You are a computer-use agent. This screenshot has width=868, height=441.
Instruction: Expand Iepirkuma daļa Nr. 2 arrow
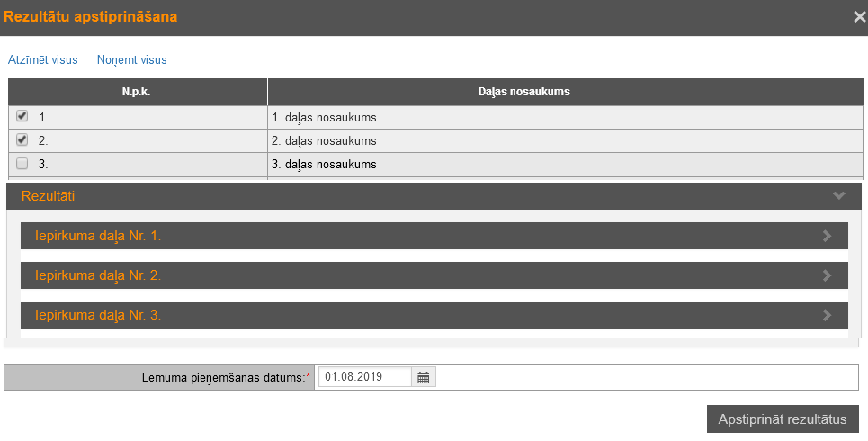828,275
